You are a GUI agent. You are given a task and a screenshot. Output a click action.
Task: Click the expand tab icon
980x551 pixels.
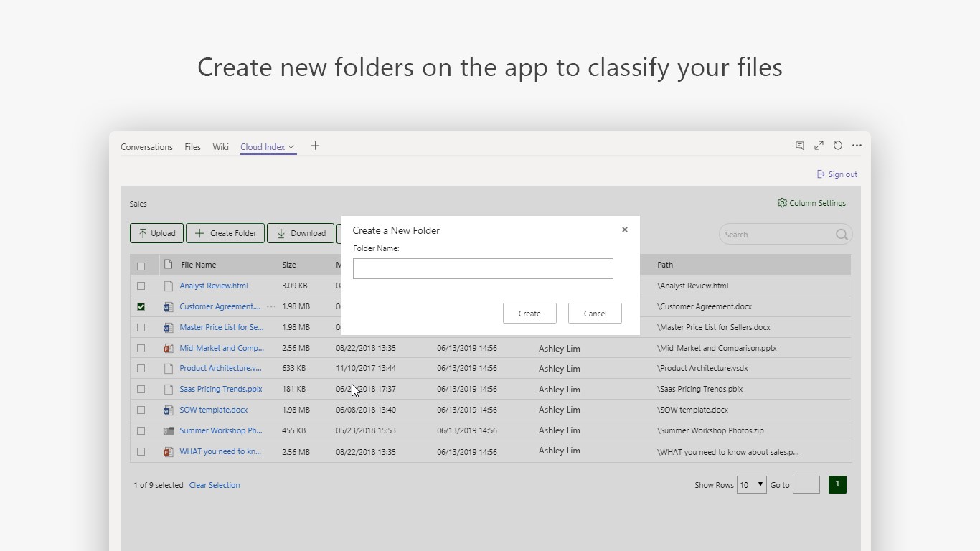[819, 146]
